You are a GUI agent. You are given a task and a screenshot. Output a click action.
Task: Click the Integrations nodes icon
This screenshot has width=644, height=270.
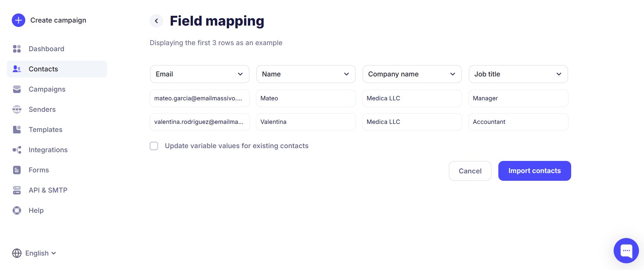(17, 150)
